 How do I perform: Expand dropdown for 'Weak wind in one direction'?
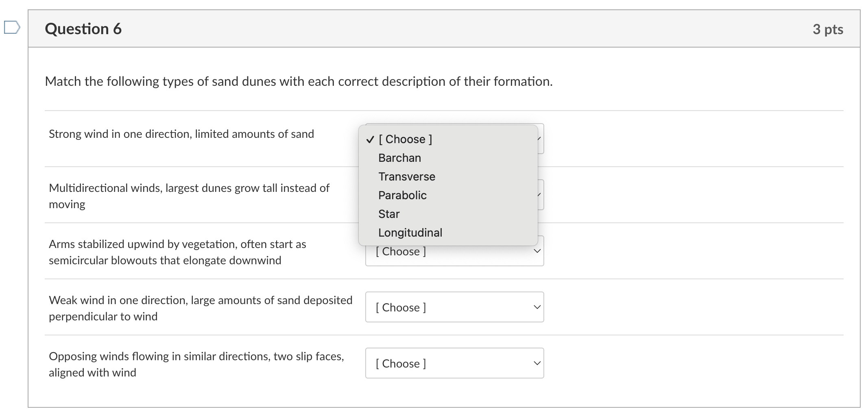click(454, 307)
